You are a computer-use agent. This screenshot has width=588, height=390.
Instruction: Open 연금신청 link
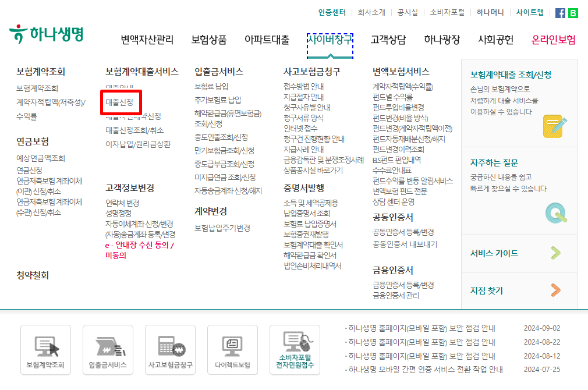(29, 171)
